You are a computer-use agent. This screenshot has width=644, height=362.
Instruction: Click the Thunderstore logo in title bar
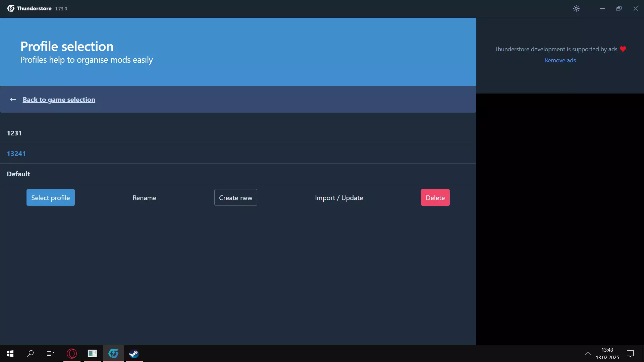(x=11, y=8)
